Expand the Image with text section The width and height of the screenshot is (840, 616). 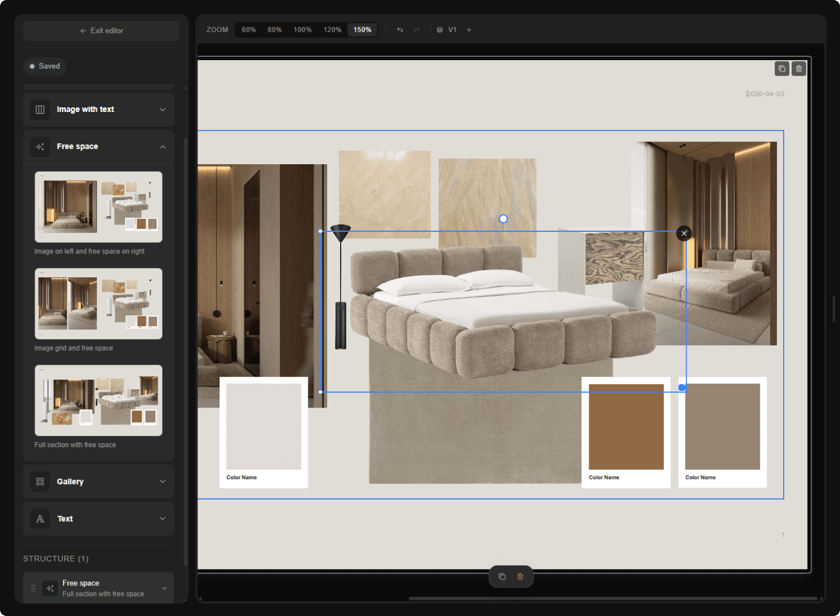pos(98,110)
